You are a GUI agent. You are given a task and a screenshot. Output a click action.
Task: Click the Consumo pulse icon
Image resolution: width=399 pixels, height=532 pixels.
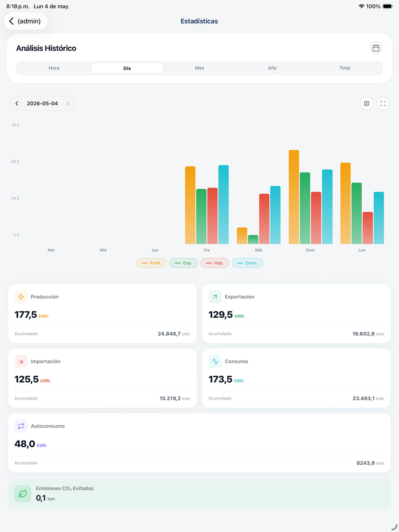(x=215, y=361)
